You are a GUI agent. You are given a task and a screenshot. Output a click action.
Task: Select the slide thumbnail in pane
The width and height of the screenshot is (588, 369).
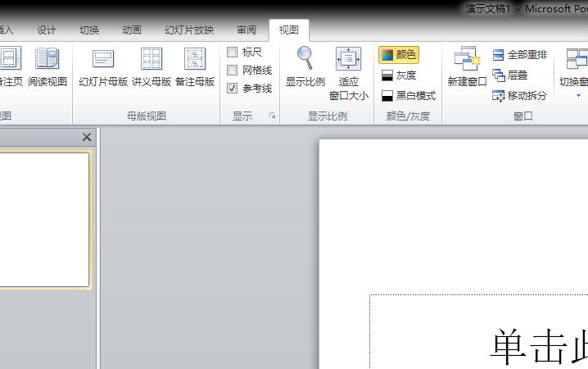[44, 220]
